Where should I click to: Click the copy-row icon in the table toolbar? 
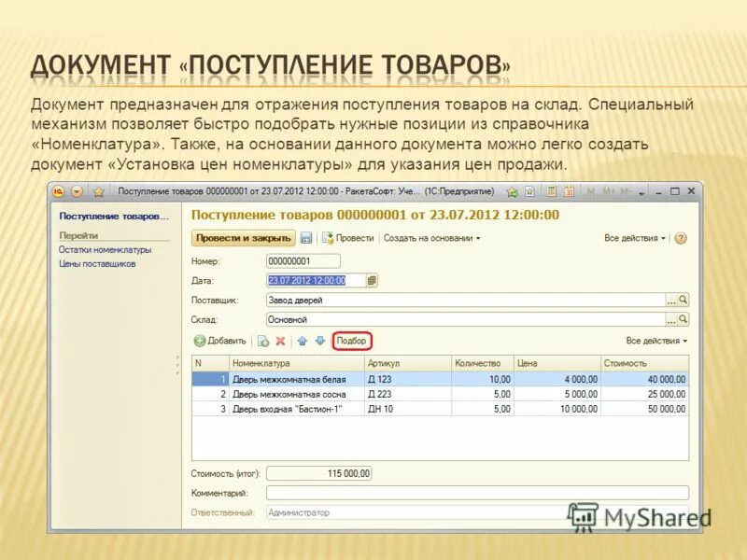click(x=263, y=341)
